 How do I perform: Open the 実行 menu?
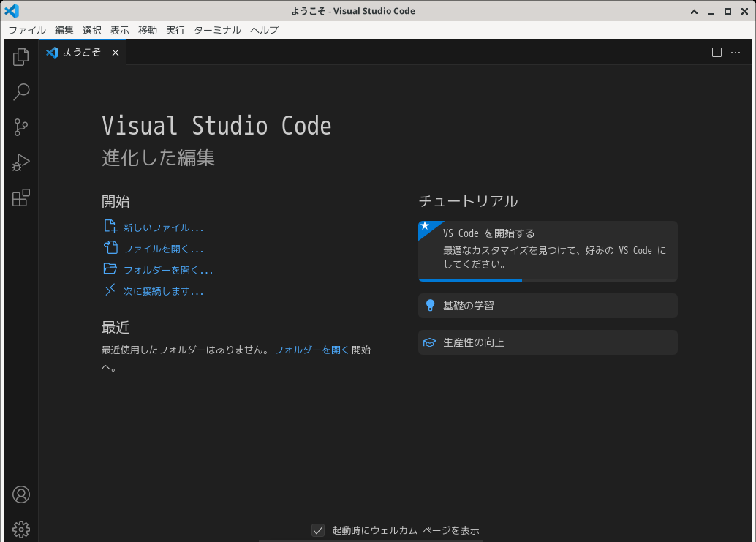175,30
